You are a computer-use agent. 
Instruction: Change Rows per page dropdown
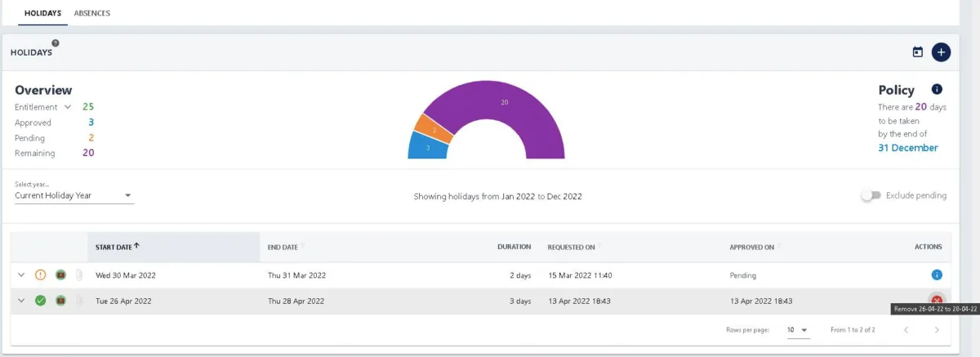click(x=798, y=330)
